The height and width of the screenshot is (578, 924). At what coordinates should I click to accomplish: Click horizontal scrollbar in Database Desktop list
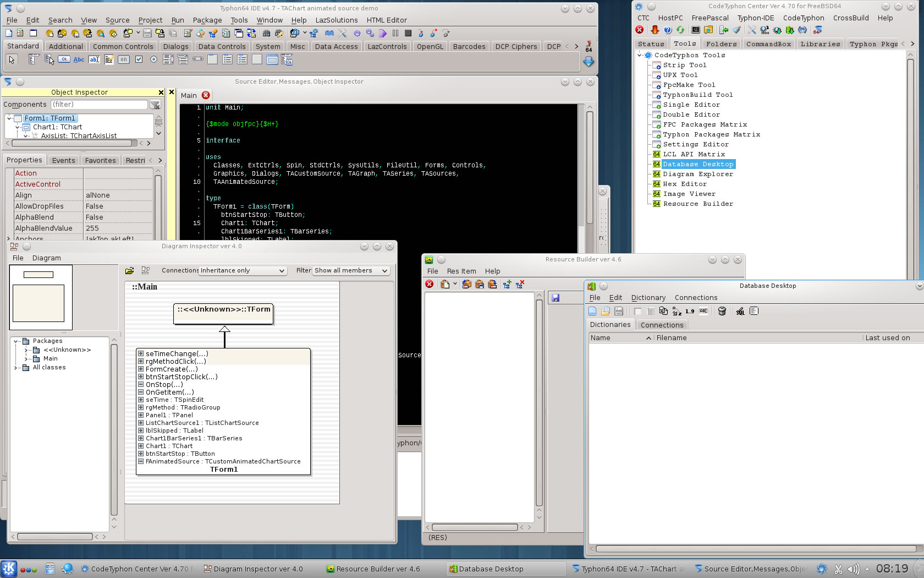coord(756,549)
